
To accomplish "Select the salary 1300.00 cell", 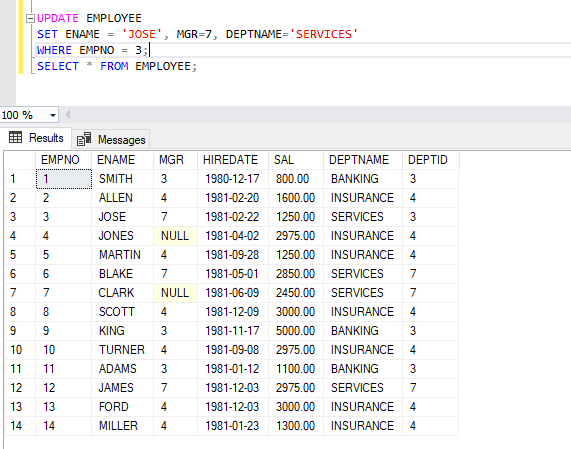I will [x=296, y=426].
